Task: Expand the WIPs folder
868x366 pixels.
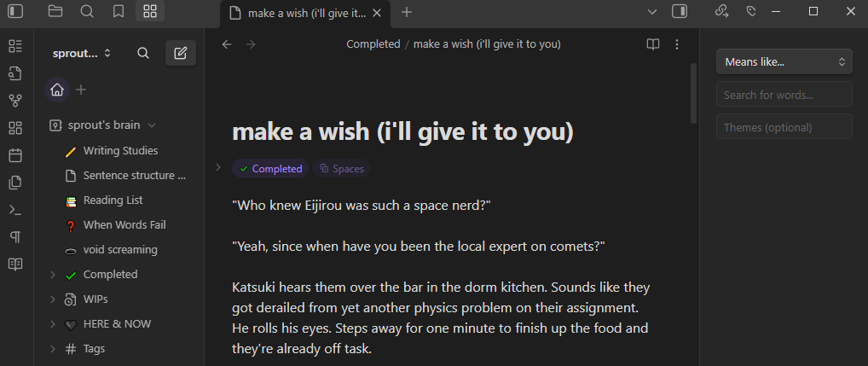Action: point(53,299)
